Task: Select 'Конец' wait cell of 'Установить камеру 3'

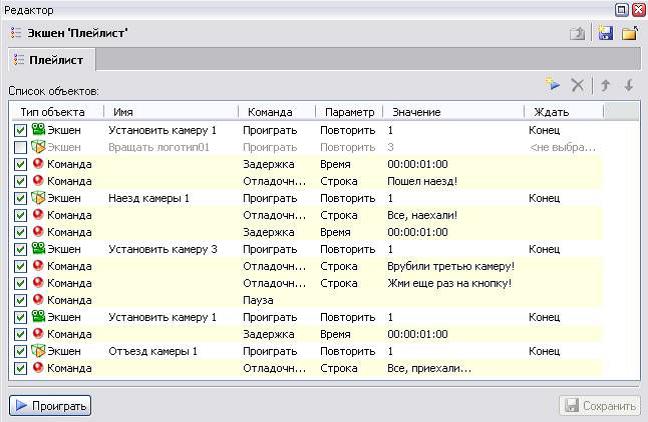Action: point(544,249)
